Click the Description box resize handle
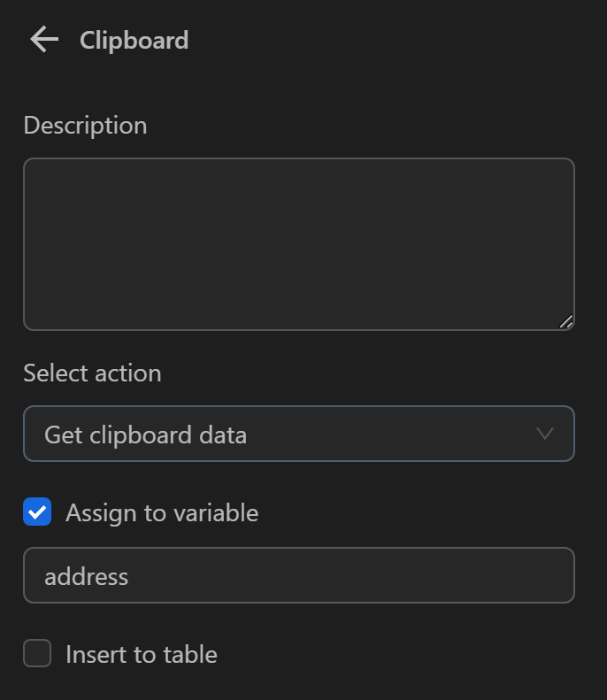Screen dimensions: 607x700 tap(566, 322)
